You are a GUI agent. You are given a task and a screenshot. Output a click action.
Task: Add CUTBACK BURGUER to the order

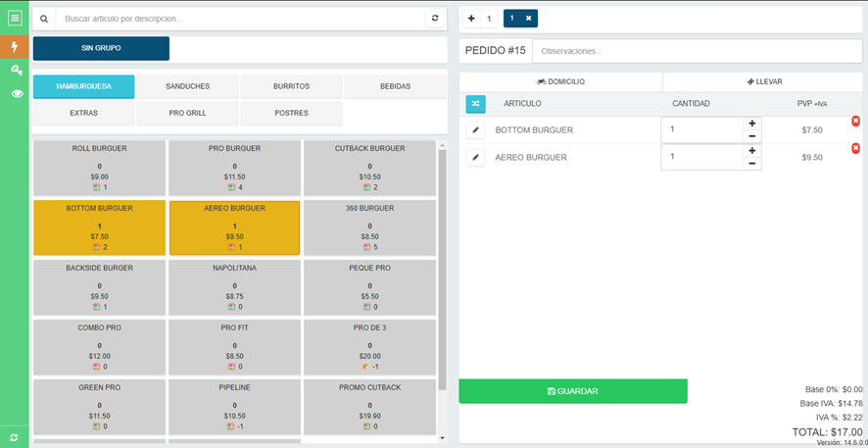369,168
